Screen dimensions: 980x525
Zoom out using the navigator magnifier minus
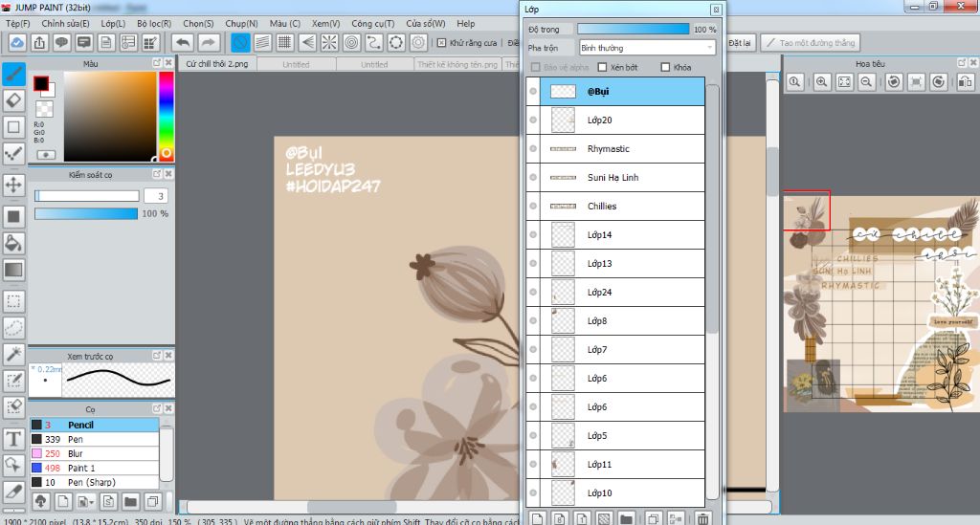(x=866, y=82)
